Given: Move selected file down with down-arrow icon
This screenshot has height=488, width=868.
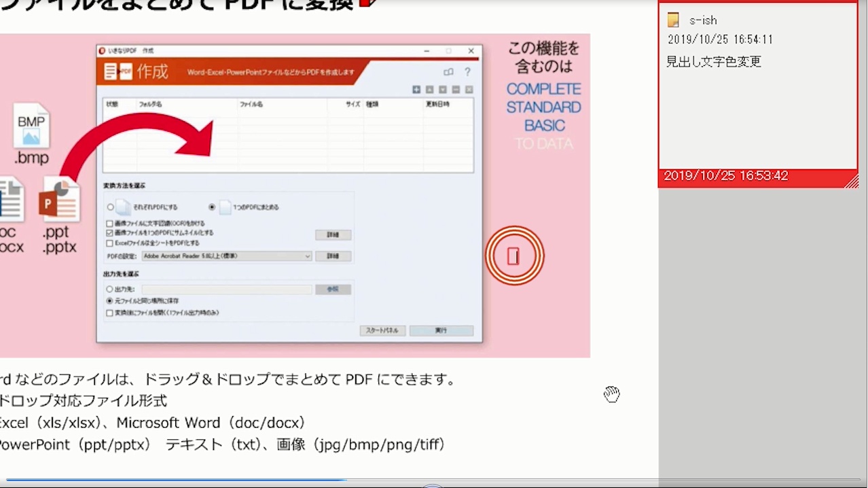Looking at the screenshot, I should (442, 89).
